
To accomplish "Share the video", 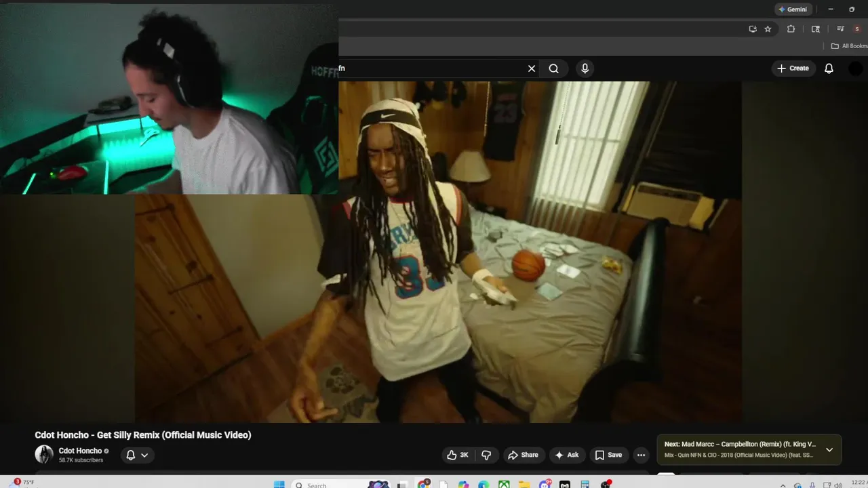I will pos(523,455).
